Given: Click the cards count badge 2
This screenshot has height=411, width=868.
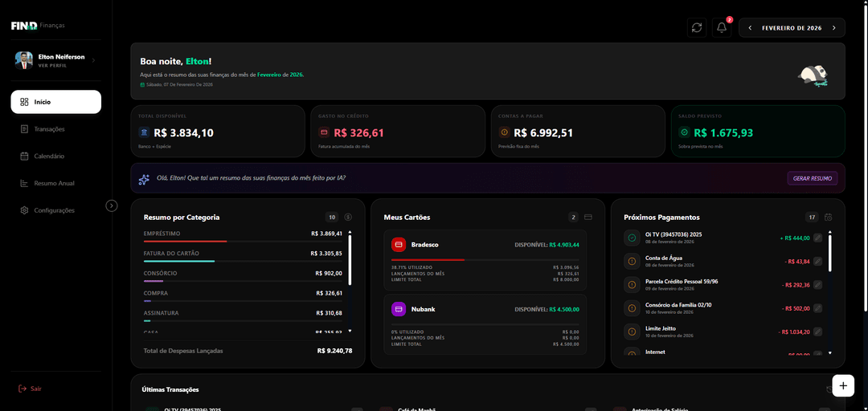Looking at the screenshot, I should pyautogui.click(x=574, y=218).
